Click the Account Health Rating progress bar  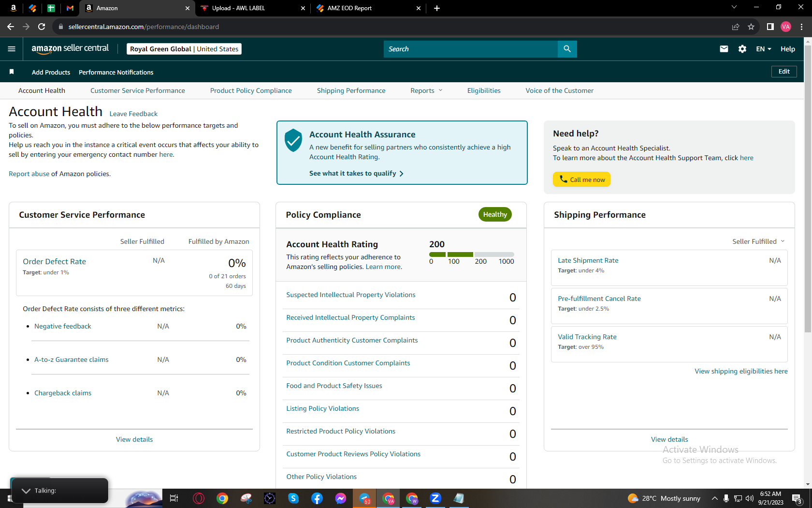[x=472, y=254]
